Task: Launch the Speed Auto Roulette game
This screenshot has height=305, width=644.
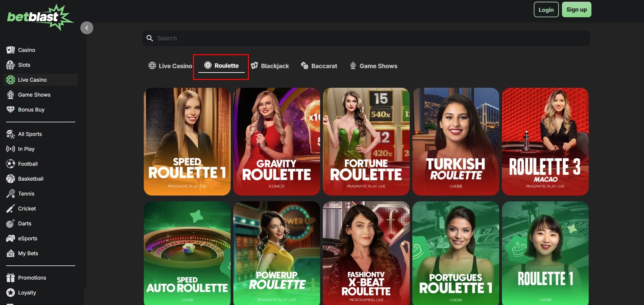Action: pos(187,253)
